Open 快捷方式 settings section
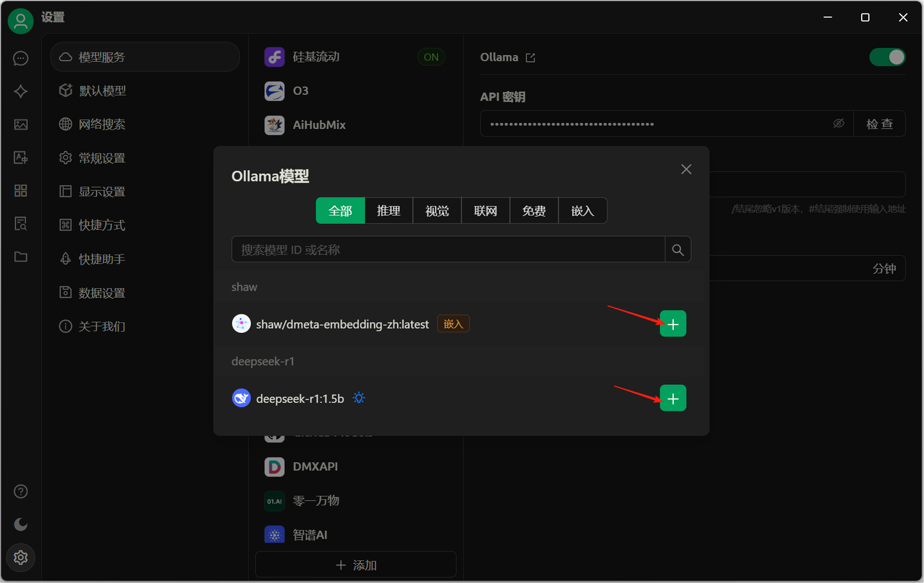Image resolution: width=924 pixels, height=583 pixels. 145,225
